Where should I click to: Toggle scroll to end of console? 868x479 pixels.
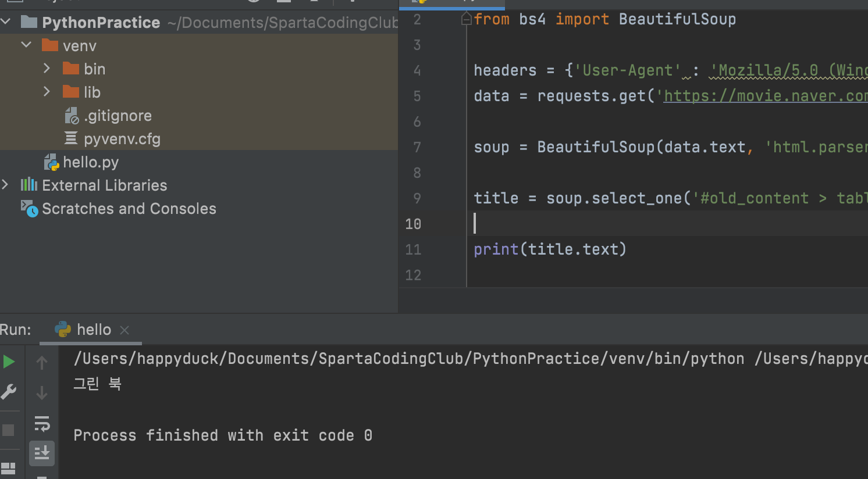pyautogui.click(x=42, y=453)
